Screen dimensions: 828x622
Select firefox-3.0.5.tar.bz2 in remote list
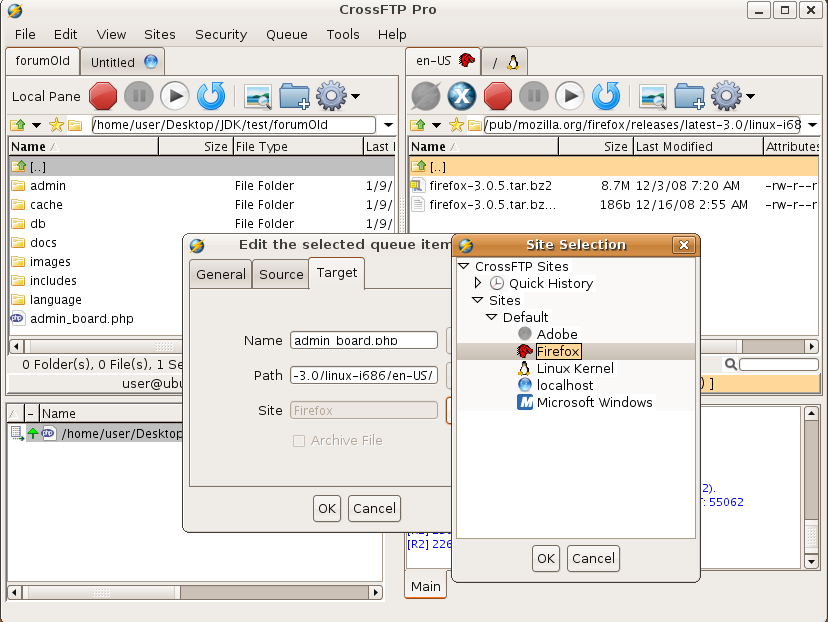click(490, 186)
